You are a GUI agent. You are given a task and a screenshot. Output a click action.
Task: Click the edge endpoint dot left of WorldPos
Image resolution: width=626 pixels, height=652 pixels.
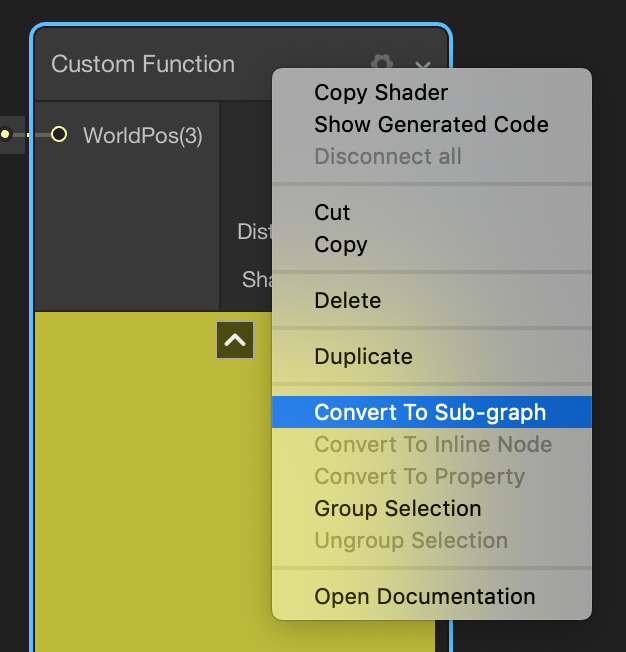(x=5, y=134)
